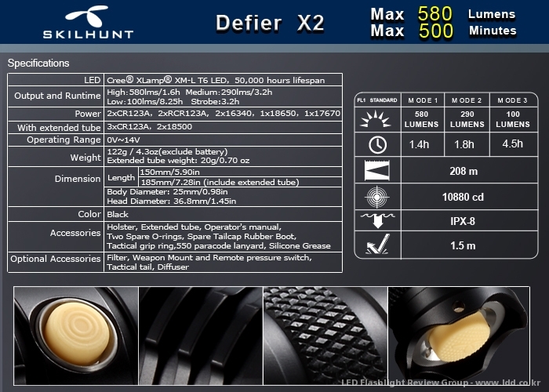Screen dimensions: 549x392
Task: Click the Black color value
Action: click(118, 214)
